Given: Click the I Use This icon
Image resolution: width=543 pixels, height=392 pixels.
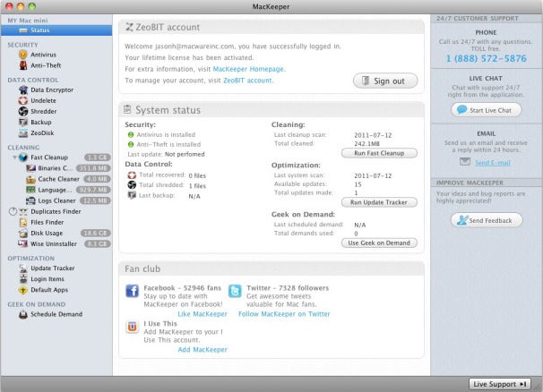Looking at the screenshot, I should click(x=132, y=327).
